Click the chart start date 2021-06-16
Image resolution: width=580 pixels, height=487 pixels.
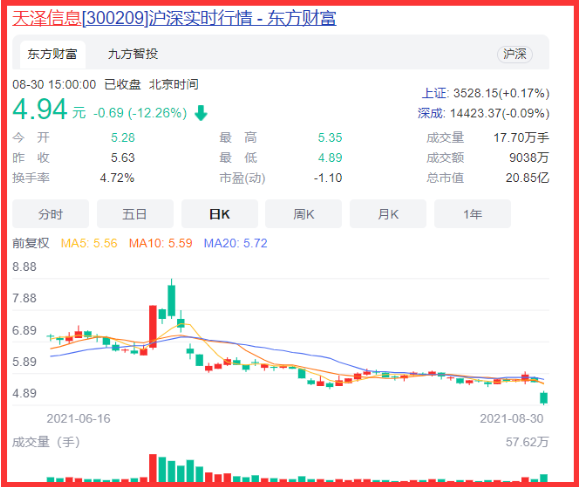click(78, 419)
